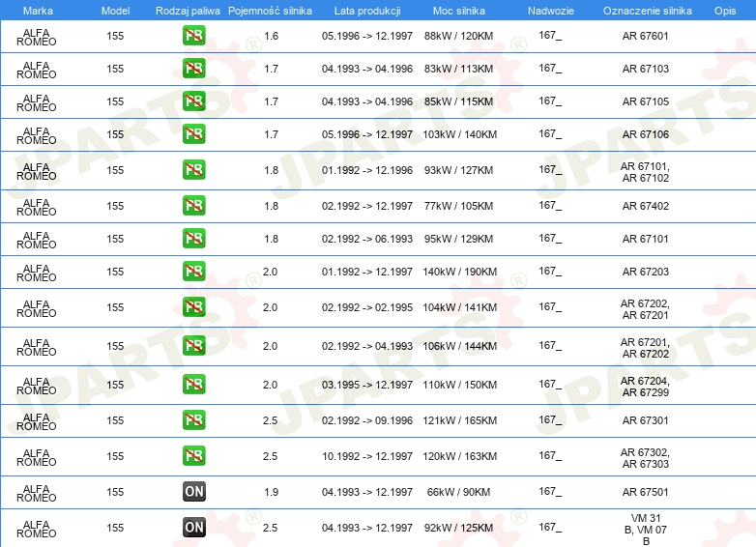Click the 140kW / 190KM power value

pyautogui.click(x=459, y=272)
